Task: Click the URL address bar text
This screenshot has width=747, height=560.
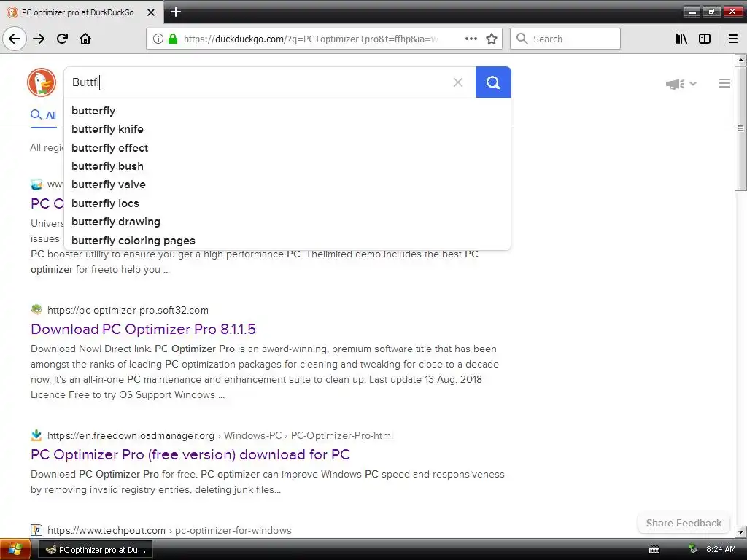Action: (311, 39)
